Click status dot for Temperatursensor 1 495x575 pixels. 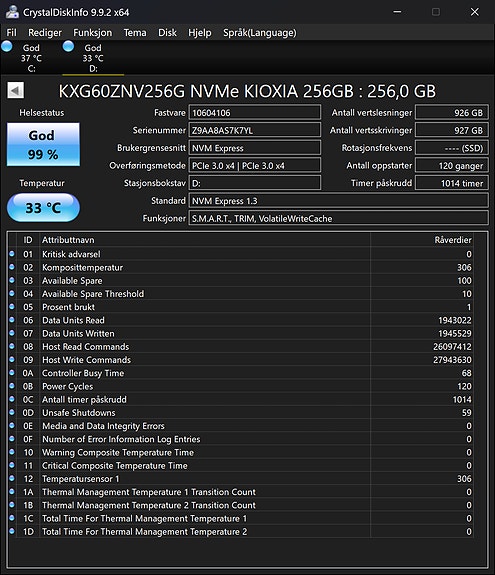click(x=12, y=478)
